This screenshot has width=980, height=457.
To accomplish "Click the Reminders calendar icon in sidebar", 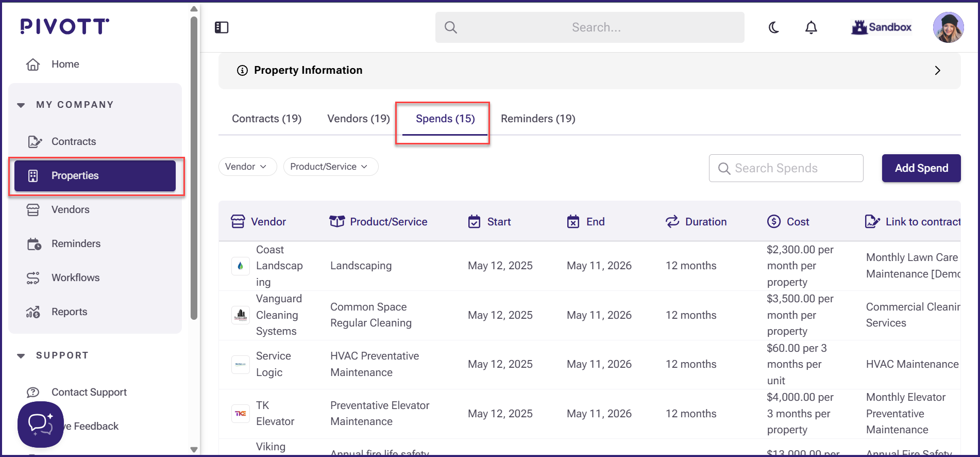I will click(34, 244).
